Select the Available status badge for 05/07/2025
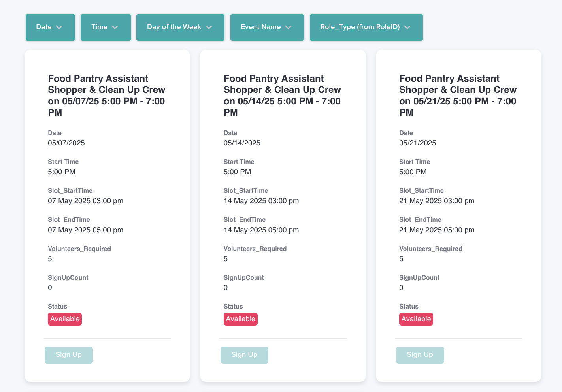562x392 pixels. click(65, 319)
